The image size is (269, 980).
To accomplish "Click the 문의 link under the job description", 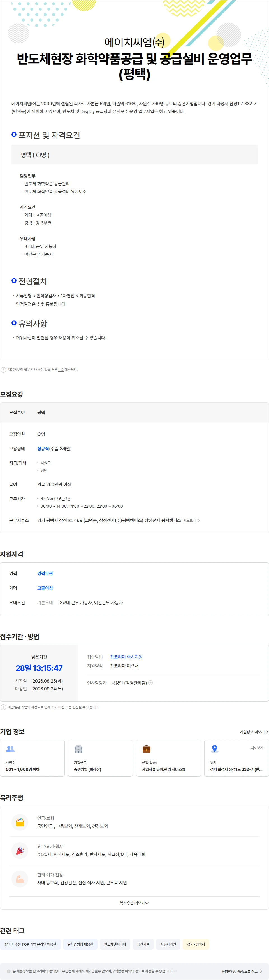I will (x=61, y=369).
